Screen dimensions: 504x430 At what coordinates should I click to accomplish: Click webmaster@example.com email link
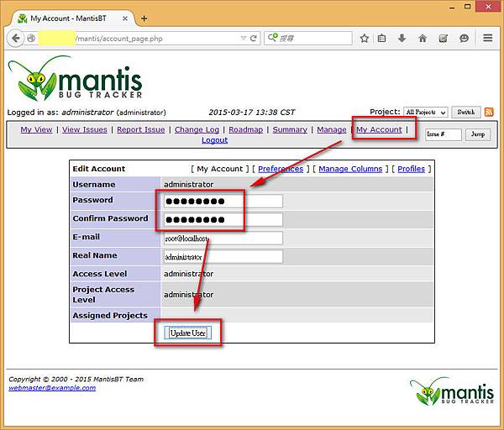point(52,388)
